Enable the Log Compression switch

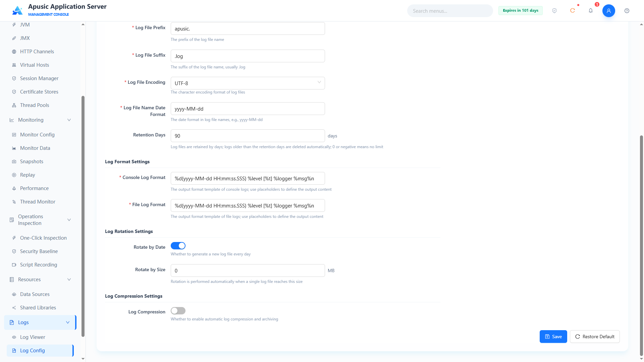(178, 311)
